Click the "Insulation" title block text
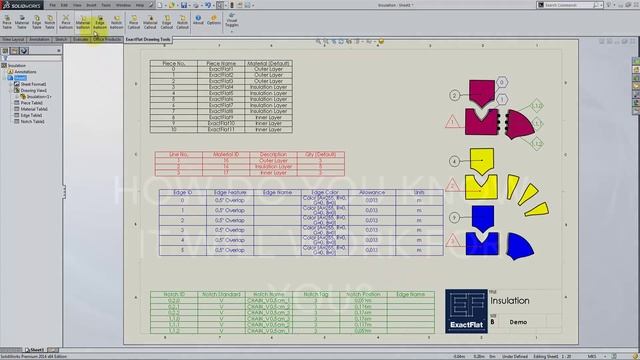The width and height of the screenshot is (640, 360). [x=510, y=301]
